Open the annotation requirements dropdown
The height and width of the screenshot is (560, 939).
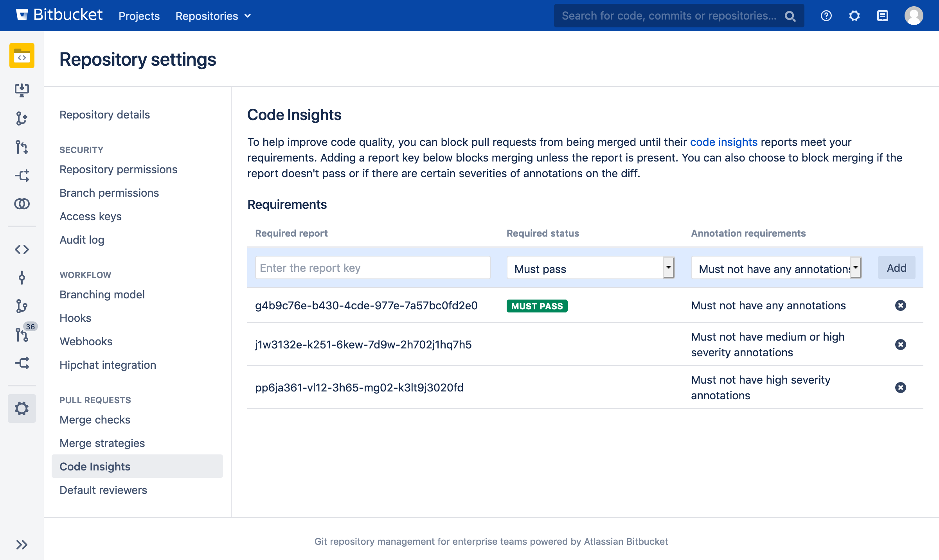pyautogui.click(x=776, y=268)
